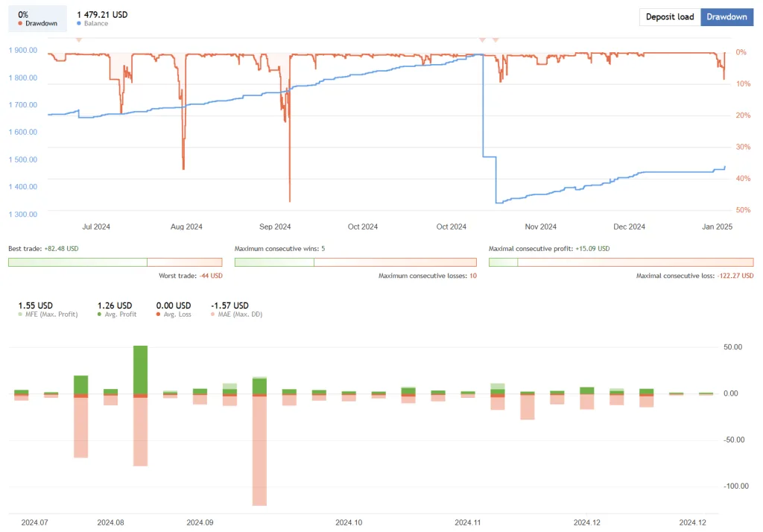The width and height of the screenshot is (763, 532).
Task: Click the Best trade gradient progress bar
Action: coord(114,262)
